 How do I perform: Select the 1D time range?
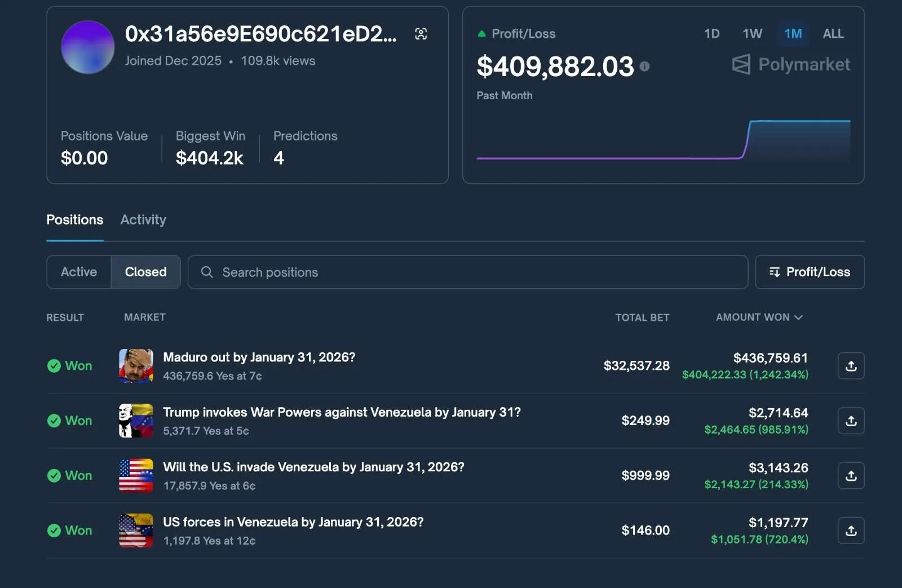(711, 34)
